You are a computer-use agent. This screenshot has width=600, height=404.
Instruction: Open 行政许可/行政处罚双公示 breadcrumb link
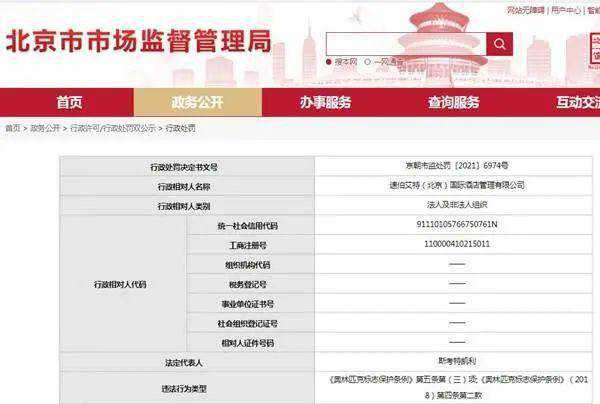point(111,128)
